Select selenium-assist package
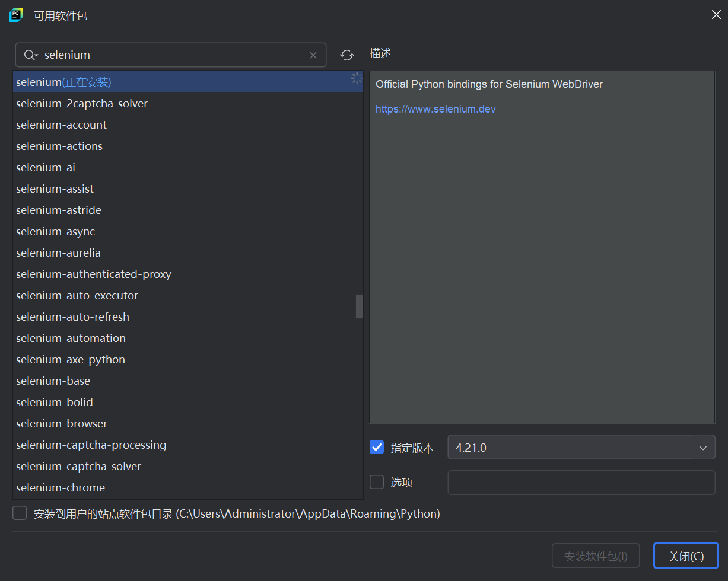Viewport: 728px width, 581px height. pos(188,189)
